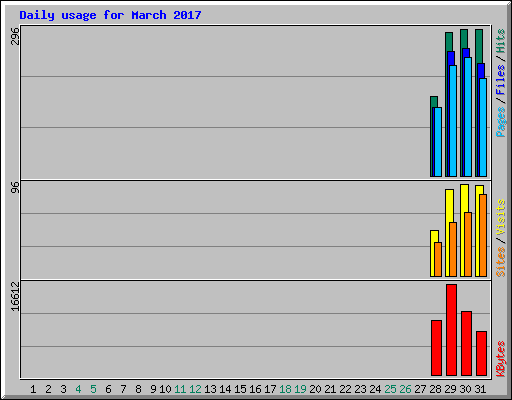Click the cyan Pages bar for day 31
This screenshot has height=400, width=512.
coord(483,127)
